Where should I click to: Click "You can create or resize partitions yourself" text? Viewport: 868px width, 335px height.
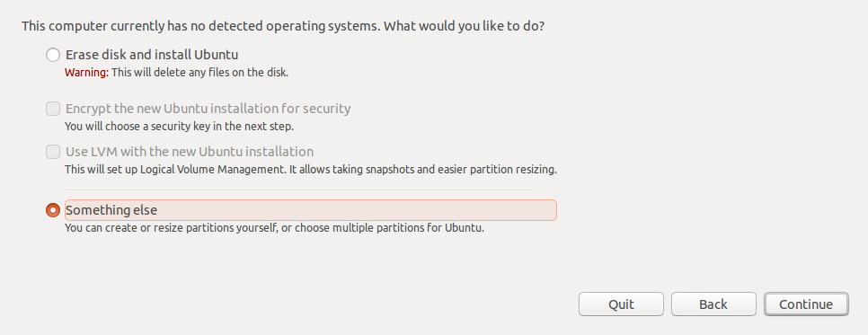tap(171, 227)
